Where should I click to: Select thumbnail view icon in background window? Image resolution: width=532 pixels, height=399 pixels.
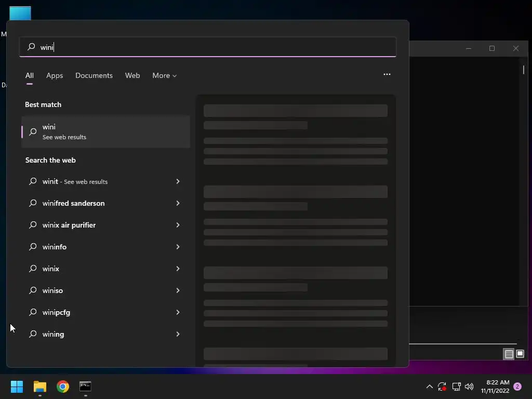click(520, 354)
